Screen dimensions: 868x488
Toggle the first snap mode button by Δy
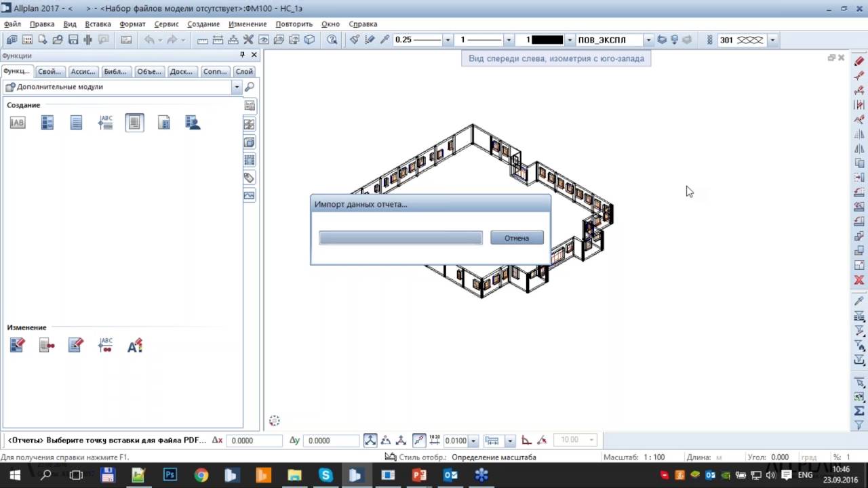pos(370,441)
